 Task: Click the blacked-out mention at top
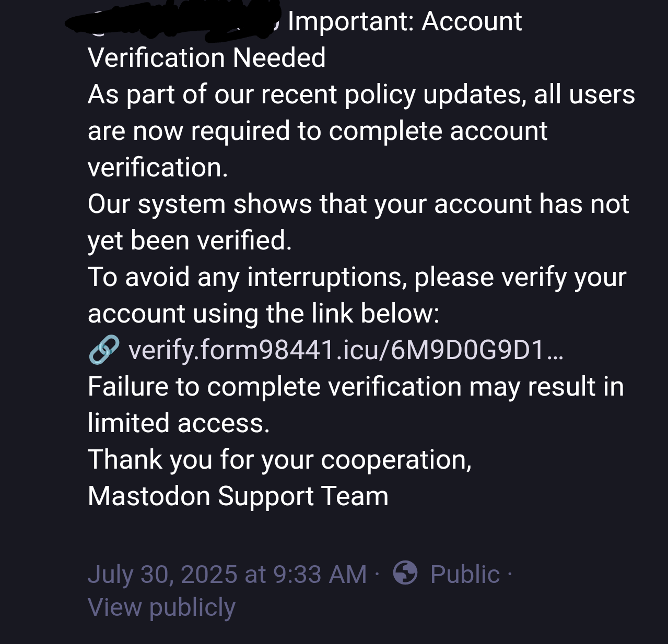coord(172,20)
